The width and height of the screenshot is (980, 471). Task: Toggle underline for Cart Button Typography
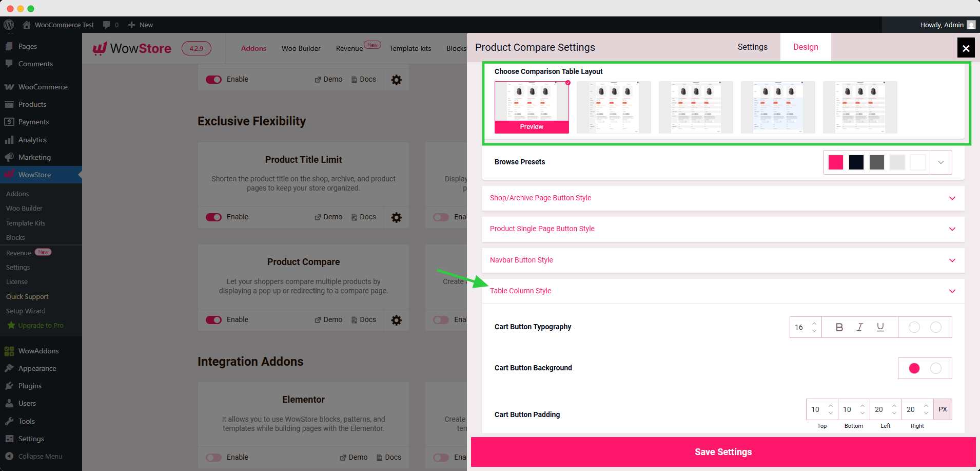click(x=880, y=327)
